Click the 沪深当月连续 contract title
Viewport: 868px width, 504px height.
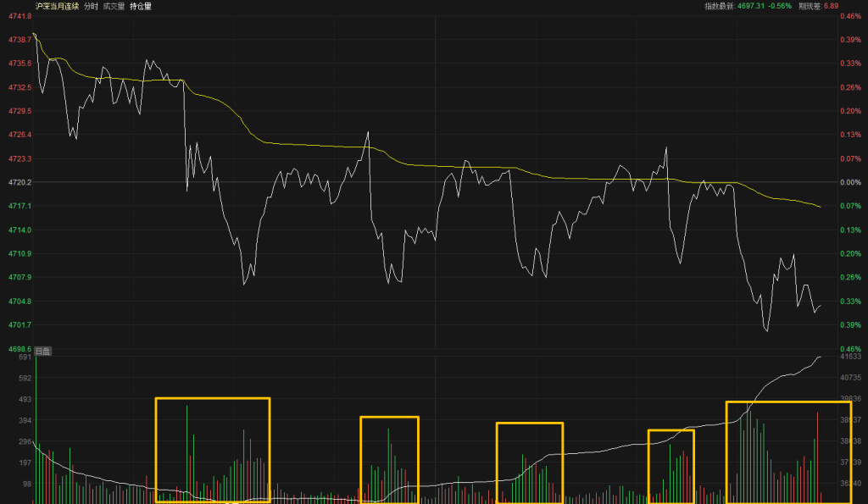click(x=55, y=6)
